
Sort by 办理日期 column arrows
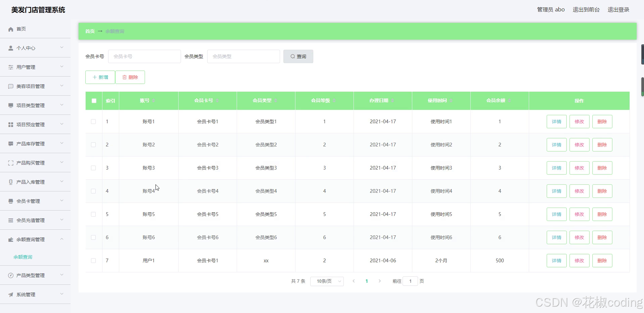(x=393, y=100)
